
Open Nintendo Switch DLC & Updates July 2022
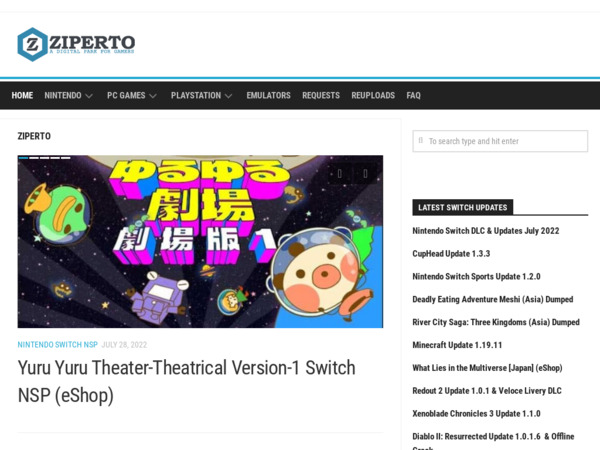click(486, 231)
